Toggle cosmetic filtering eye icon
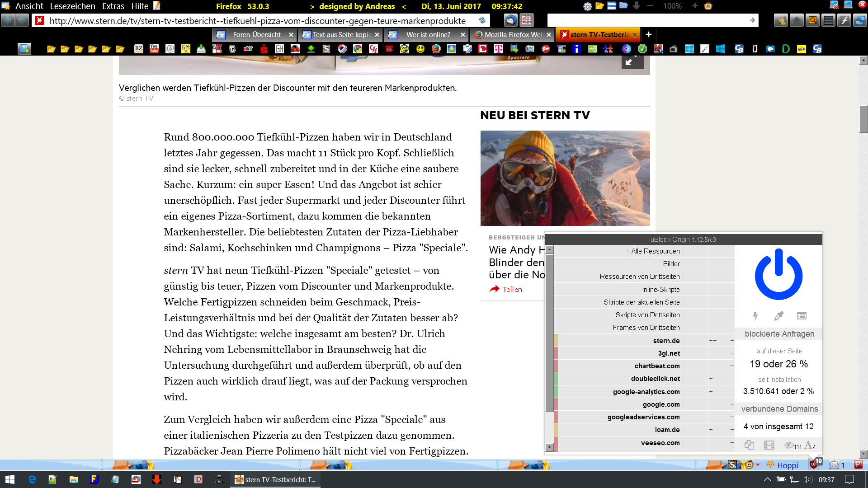Image resolution: width=868 pixels, height=488 pixels. (789, 445)
